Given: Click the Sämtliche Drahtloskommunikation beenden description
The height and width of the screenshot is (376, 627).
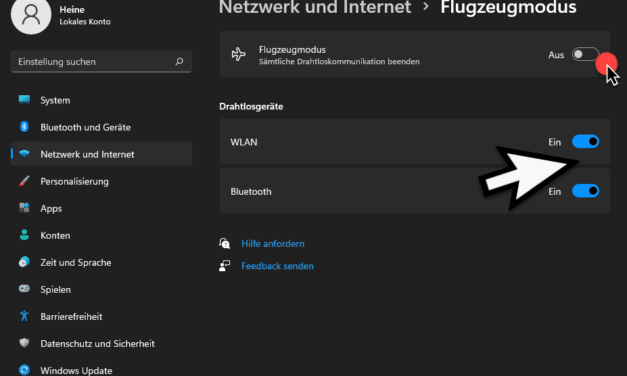Looking at the screenshot, I should 339,62.
